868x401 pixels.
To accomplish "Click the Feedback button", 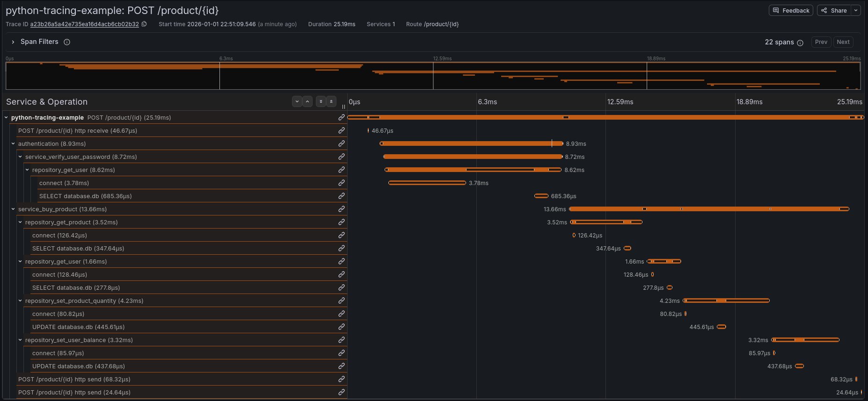I will [791, 10].
